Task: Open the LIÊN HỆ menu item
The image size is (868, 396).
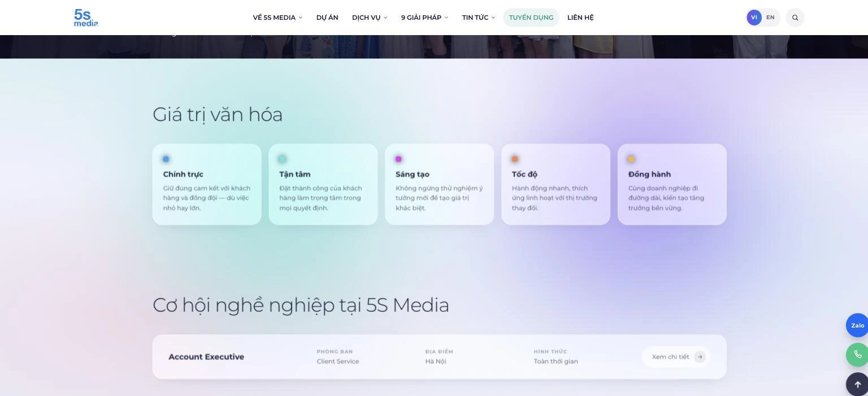Action: [580, 18]
